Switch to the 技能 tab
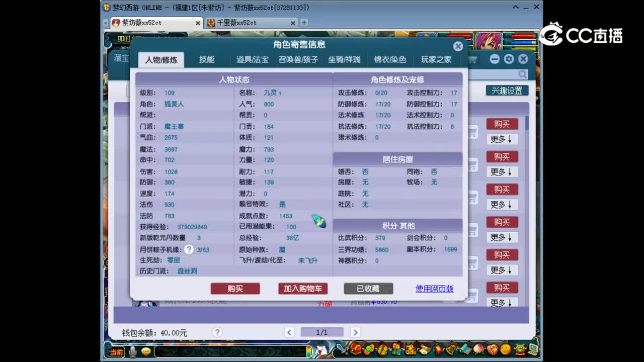This screenshot has width=644, height=362. click(206, 59)
